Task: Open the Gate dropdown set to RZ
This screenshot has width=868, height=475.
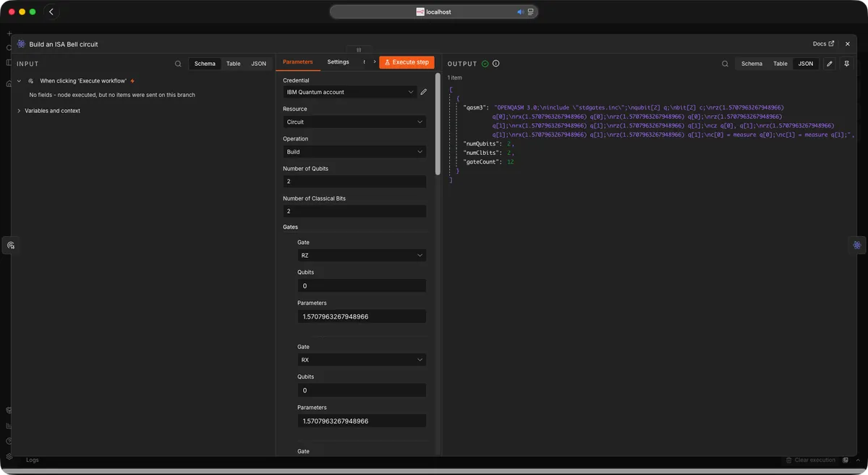Action: (362, 256)
